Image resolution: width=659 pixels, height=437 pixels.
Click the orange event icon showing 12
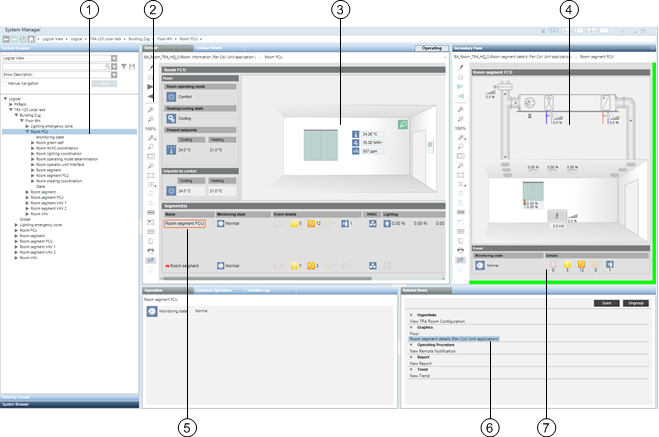(x=309, y=224)
